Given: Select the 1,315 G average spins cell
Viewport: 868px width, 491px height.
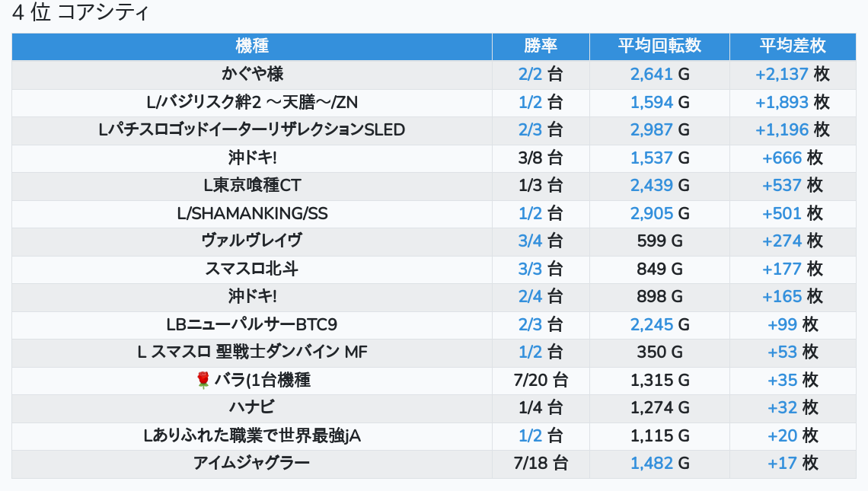Looking at the screenshot, I should click(659, 381).
